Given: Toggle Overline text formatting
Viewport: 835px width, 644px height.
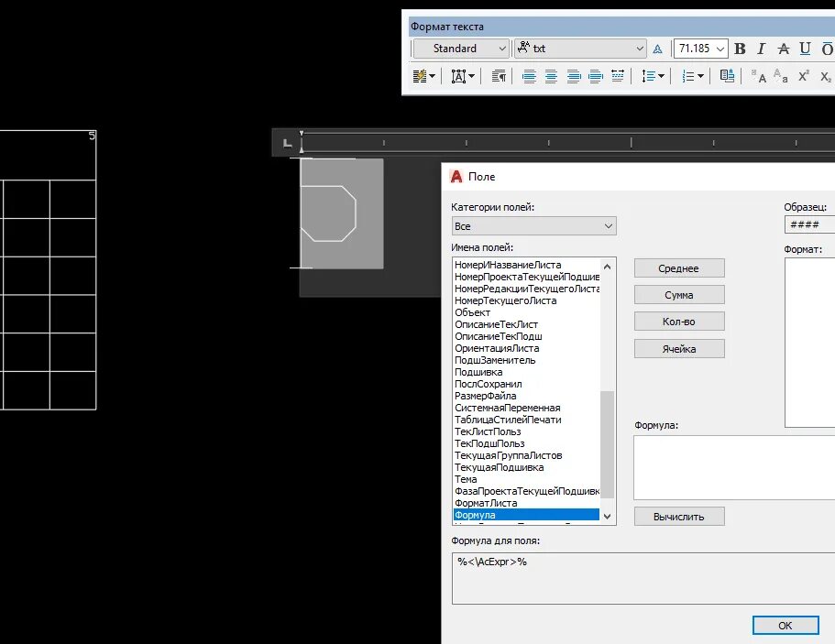Looking at the screenshot, I should (x=827, y=49).
